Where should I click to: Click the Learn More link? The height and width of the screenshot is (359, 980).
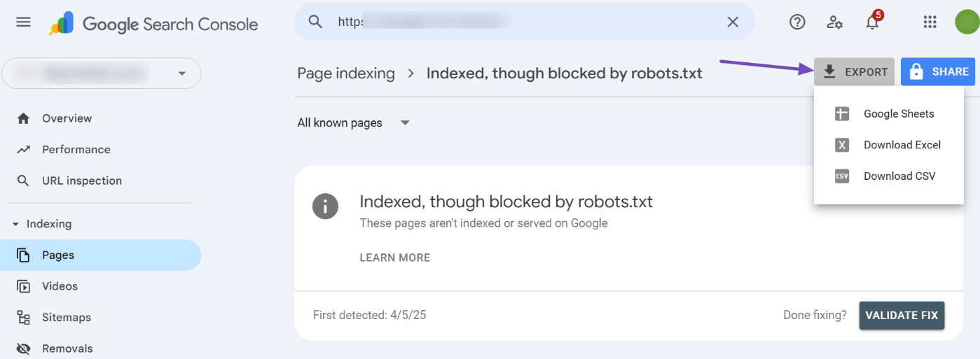point(395,258)
